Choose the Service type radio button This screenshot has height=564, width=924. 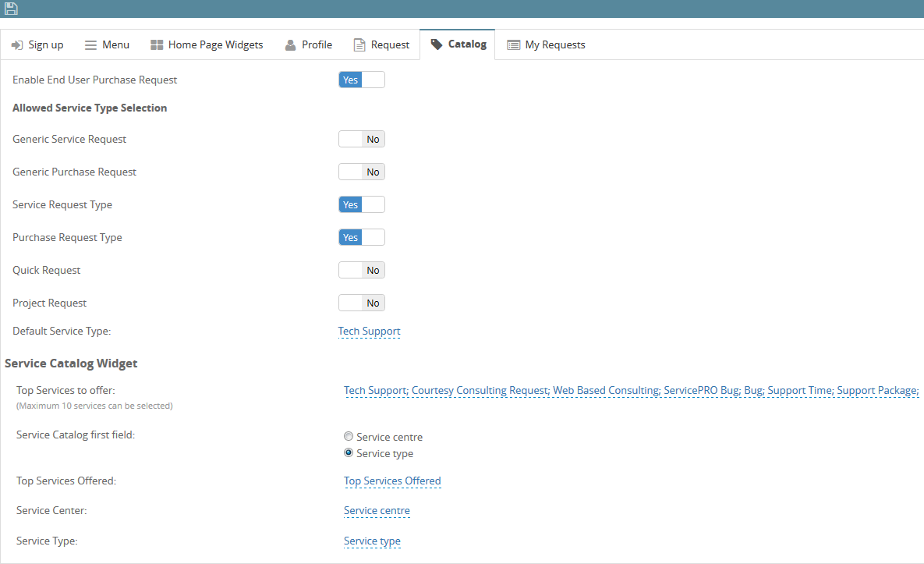click(x=349, y=453)
